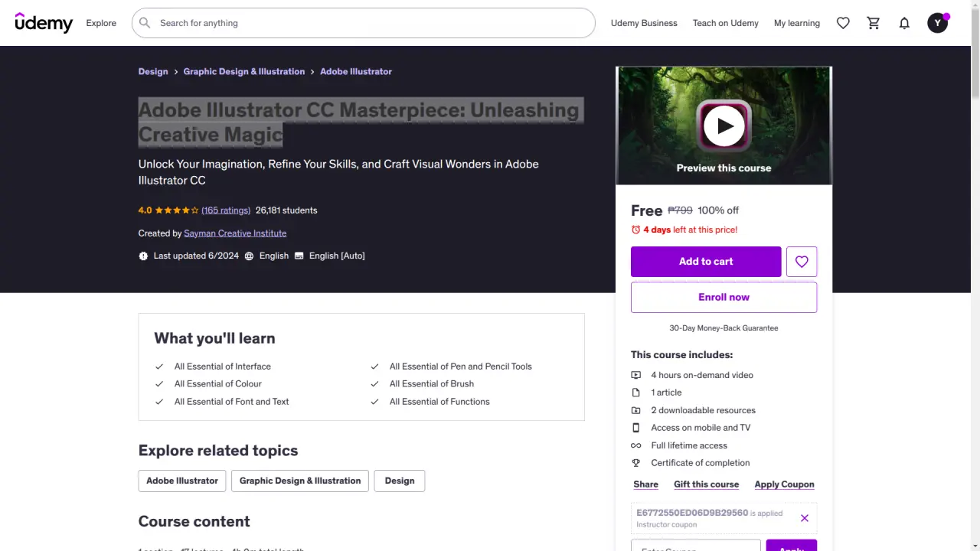980x551 pixels.
Task: Open Udemy Business menu item
Action: pyautogui.click(x=644, y=23)
